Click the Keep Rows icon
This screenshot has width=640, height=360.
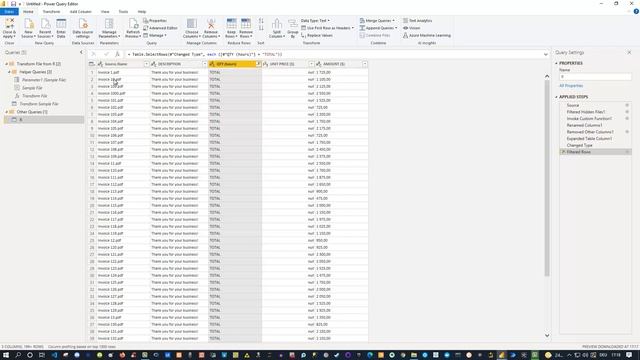231,24
